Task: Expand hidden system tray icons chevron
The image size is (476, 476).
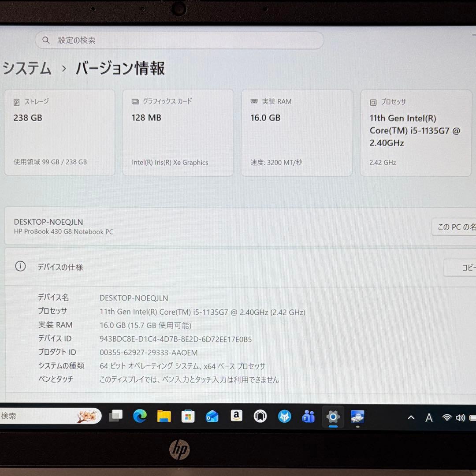Action: click(411, 417)
